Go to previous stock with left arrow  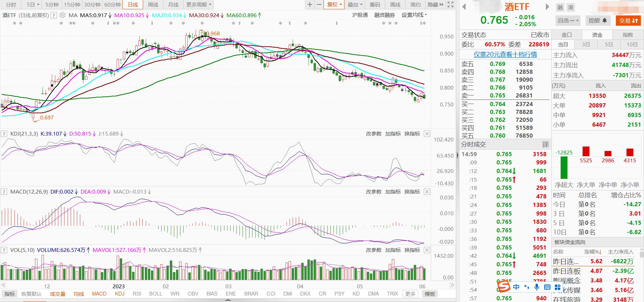tap(464, 7)
